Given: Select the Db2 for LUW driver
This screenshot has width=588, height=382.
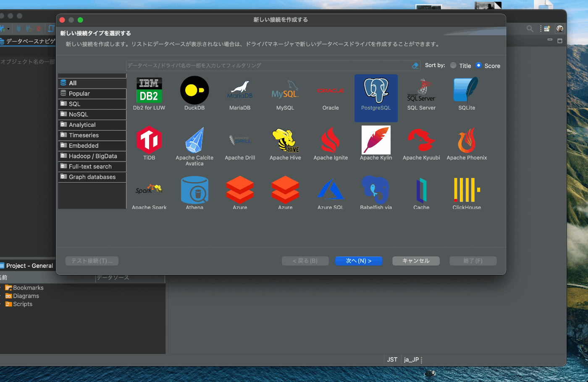Looking at the screenshot, I should [x=149, y=90].
